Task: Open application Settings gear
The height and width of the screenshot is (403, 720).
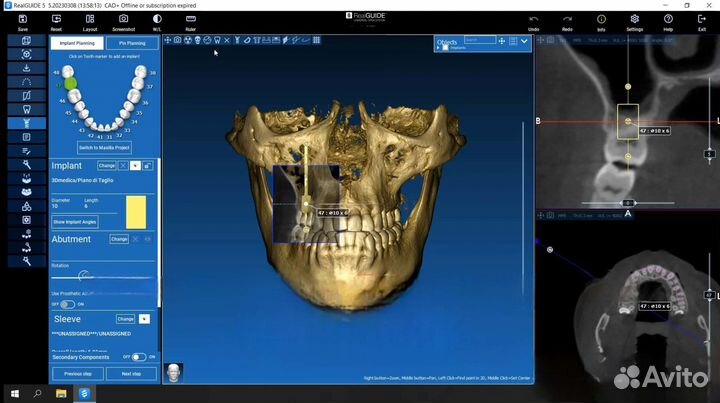Action: [x=635, y=19]
